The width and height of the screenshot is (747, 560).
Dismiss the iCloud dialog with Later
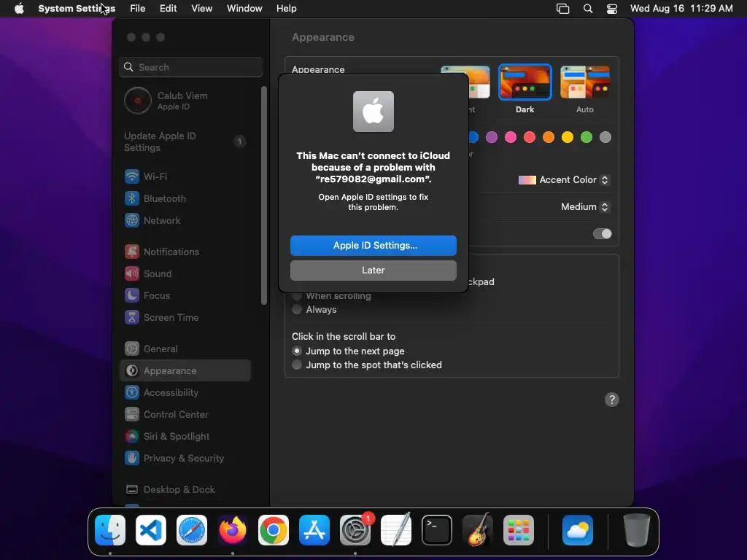[x=373, y=270]
